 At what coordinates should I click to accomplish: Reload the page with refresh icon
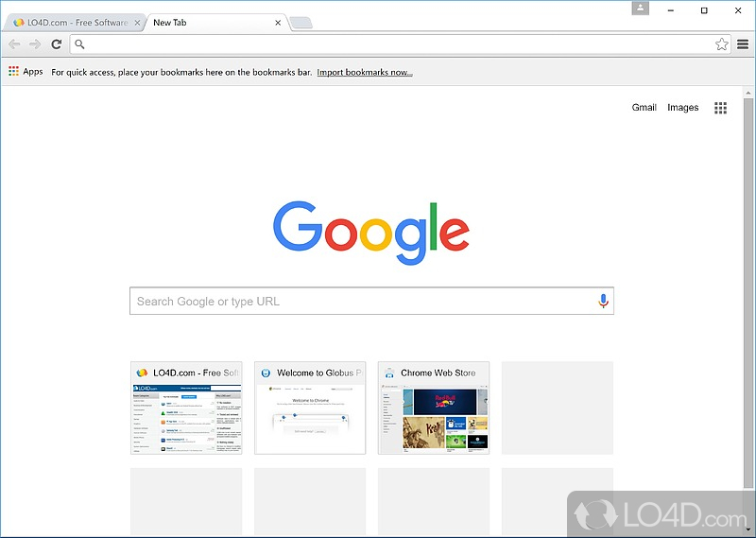pos(57,44)
